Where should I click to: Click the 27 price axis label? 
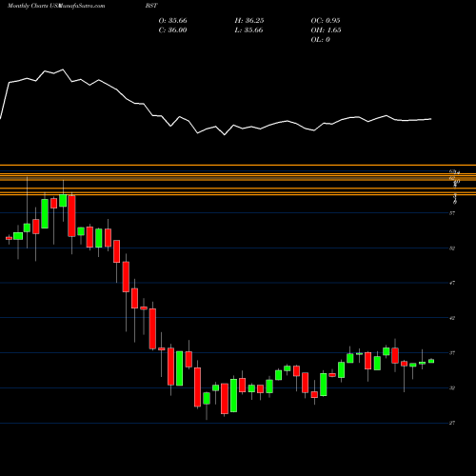point(452,423)
